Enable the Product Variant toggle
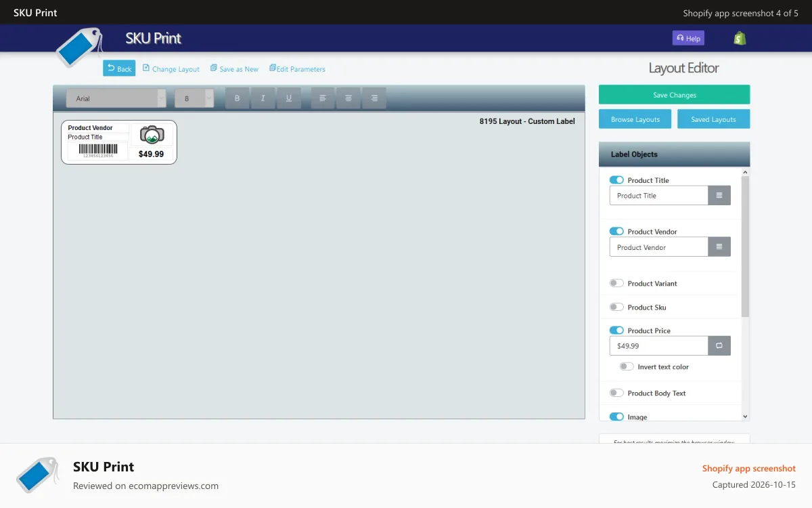 click(616, 283)
